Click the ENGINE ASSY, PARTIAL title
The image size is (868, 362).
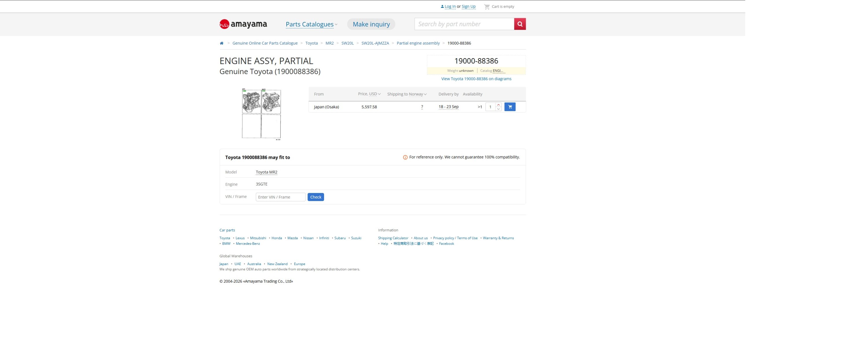[x=266, y=61]
